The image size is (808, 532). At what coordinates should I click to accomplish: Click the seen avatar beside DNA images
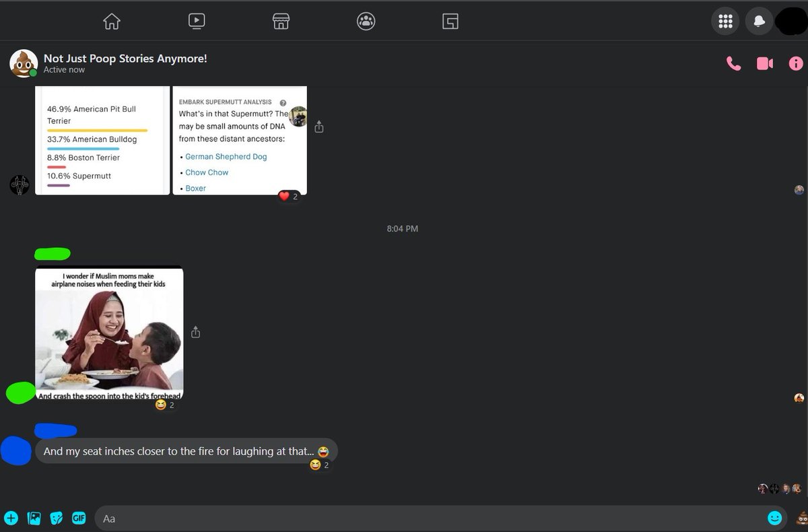[799, 190]
